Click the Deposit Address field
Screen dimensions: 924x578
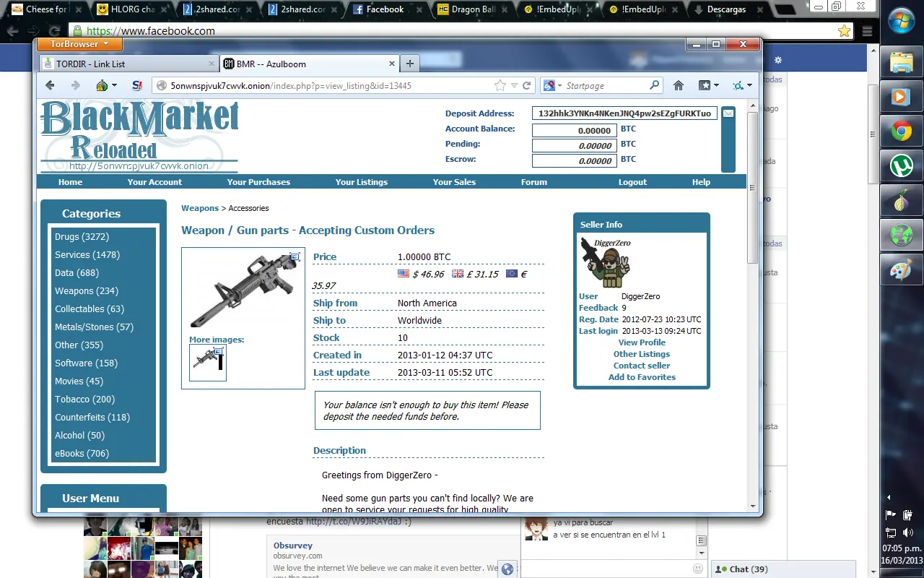(624, 113)
